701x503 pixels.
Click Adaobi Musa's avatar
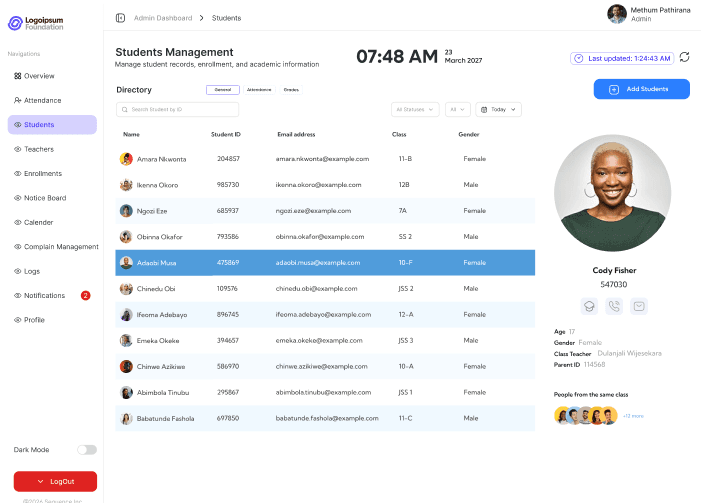point(126,262)
